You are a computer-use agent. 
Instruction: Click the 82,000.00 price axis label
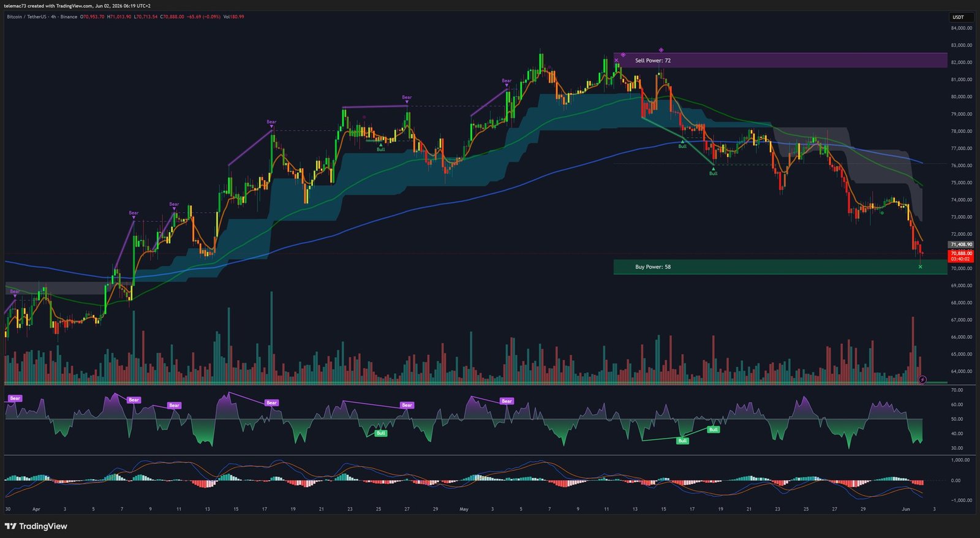(x=961, y=63)
